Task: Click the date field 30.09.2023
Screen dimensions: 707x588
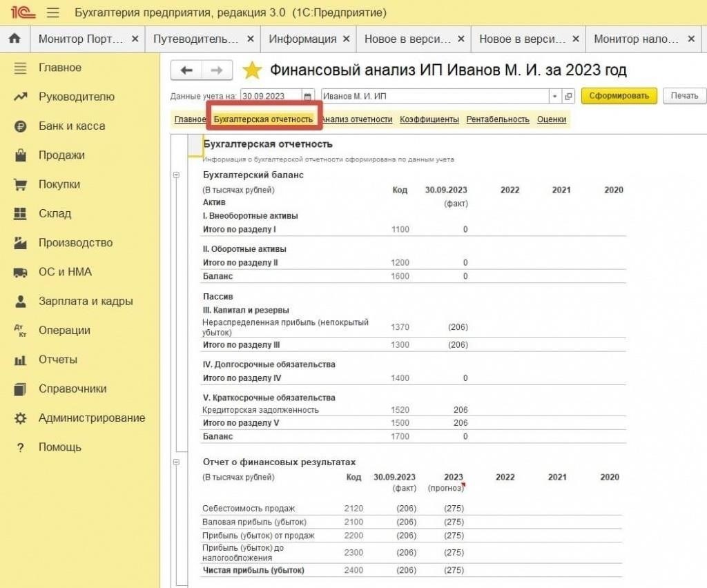Action: 271,97
